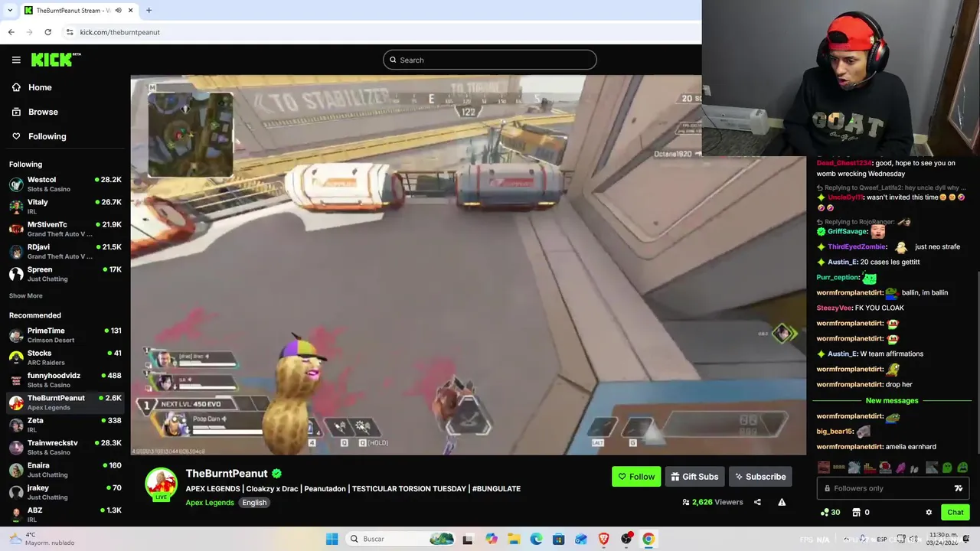
Task: Open the hamburger sidebar menu
Action: pos(16,60)
